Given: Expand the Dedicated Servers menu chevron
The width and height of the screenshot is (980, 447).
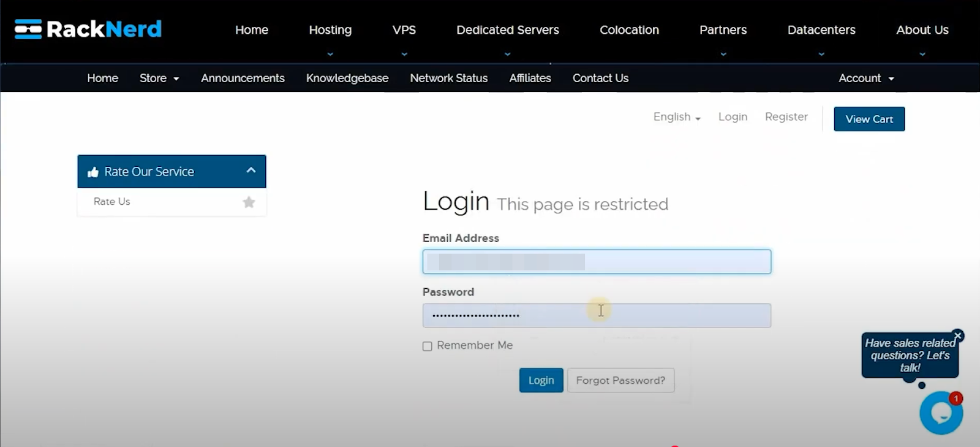Looking at the screenshot, I should (508, 54).
